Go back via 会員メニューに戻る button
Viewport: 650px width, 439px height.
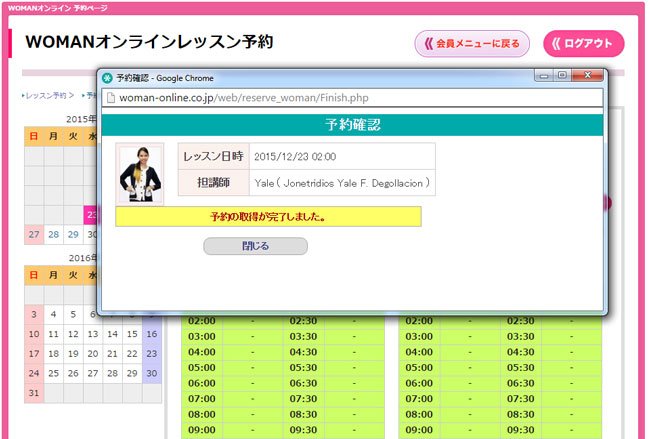pyautogui.click(x=471, y=44)
